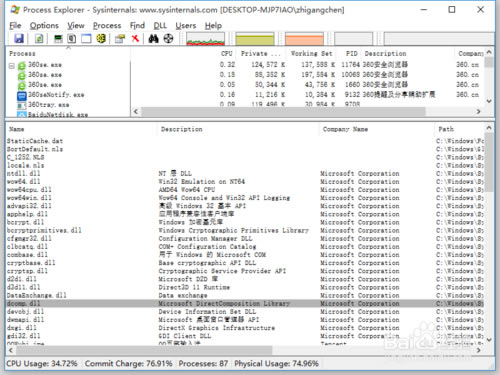Open the Options menu

pos(44,26)
